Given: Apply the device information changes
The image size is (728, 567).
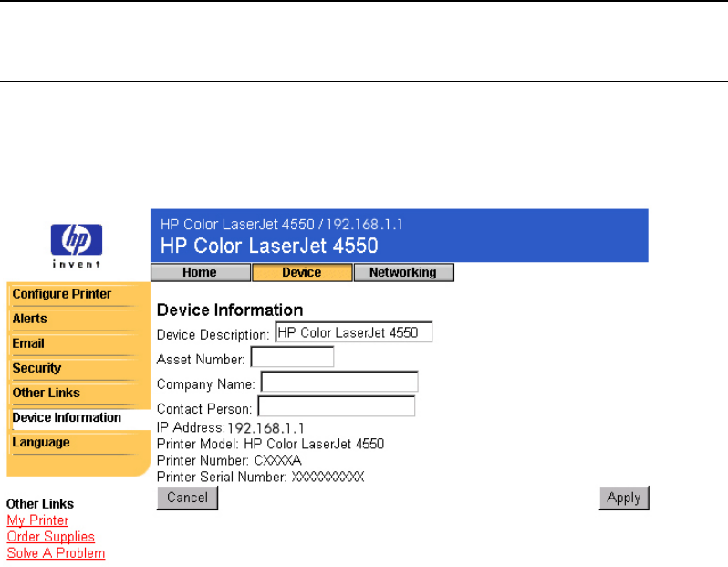Looking at the screenshot, I should point(624,498).
